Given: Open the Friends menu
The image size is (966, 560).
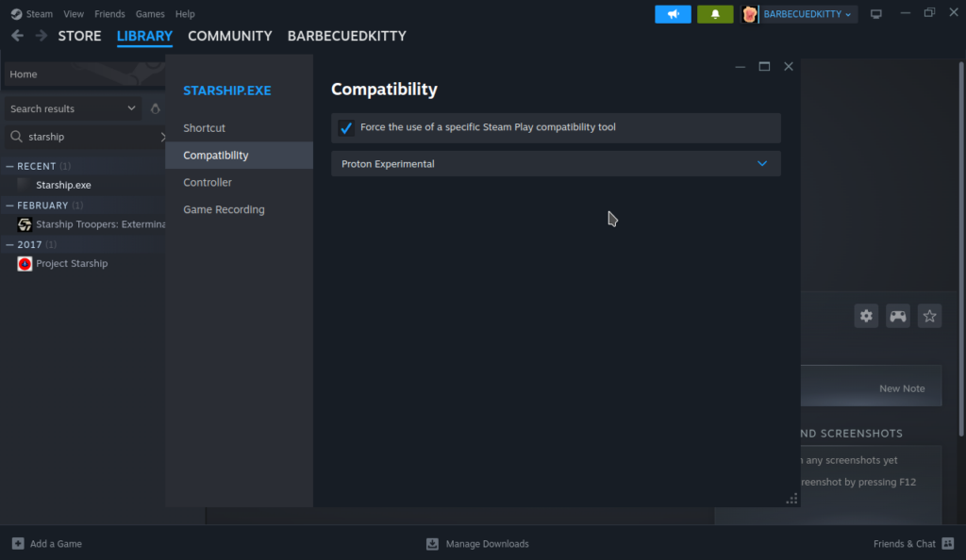Looking at the screenshot, I should 109,14.
